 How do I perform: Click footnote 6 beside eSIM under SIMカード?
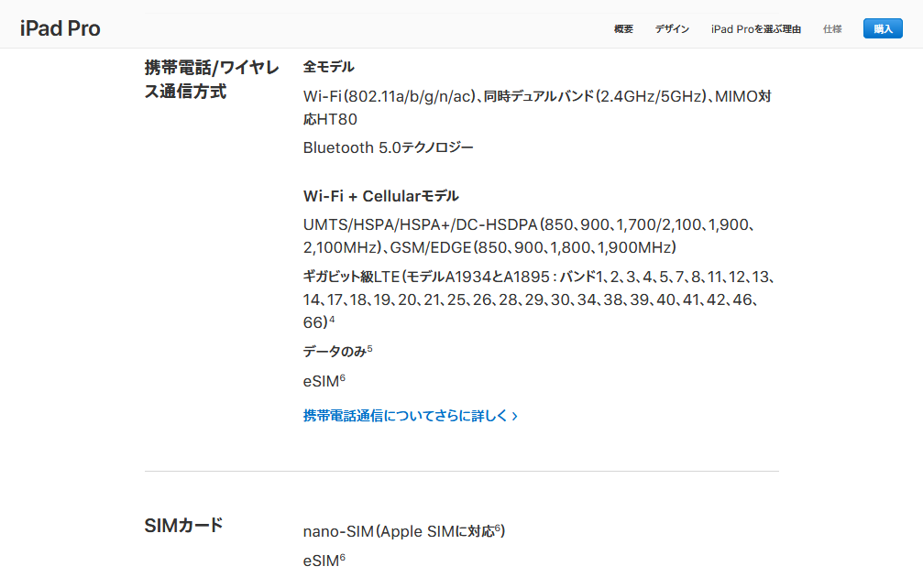click(x=343, y=557)
